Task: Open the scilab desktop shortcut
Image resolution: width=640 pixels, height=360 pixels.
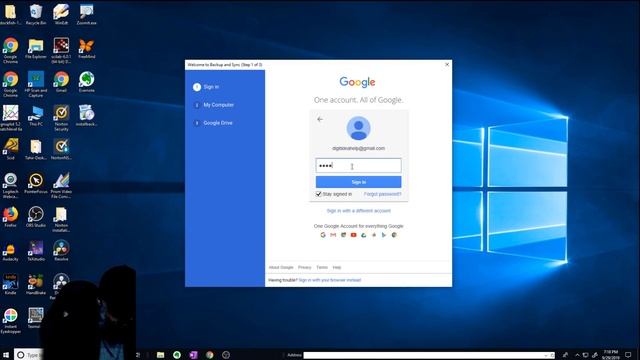Action: click(x=61, y=51)
